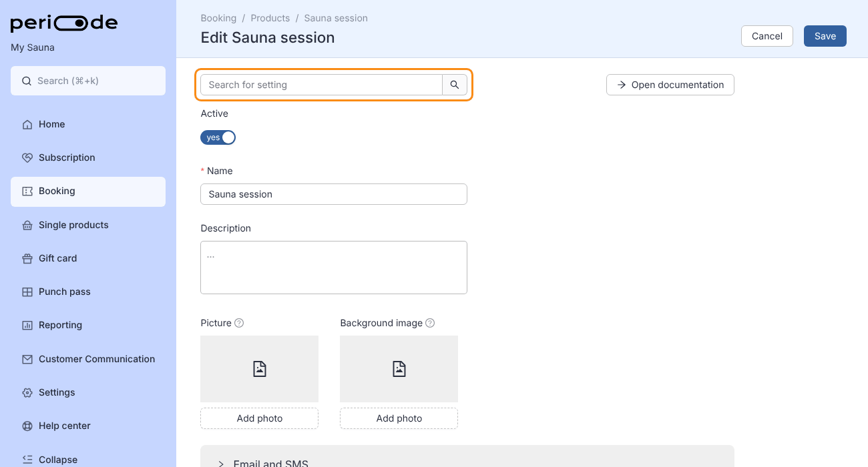Click the Gift card present icon
868x467 pixels.
27,258
